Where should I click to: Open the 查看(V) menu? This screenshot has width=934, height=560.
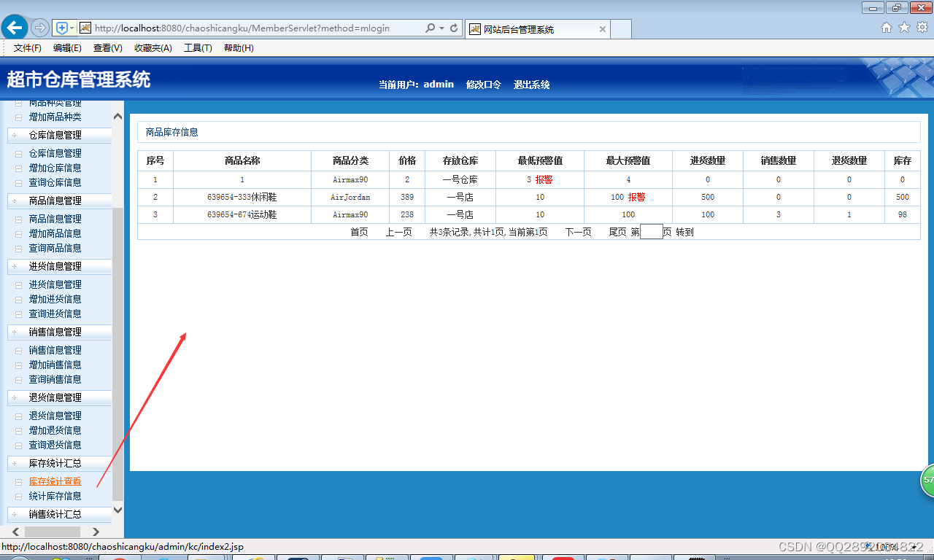[x=107, y=48]
